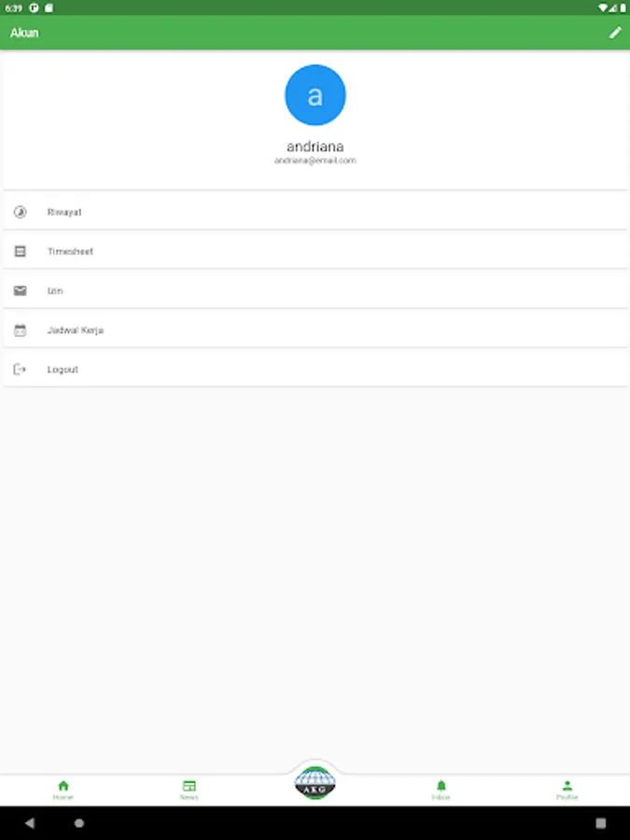Open the Inbox bell tab
This screenshot has width=630, height=840.
click(441, 791)
